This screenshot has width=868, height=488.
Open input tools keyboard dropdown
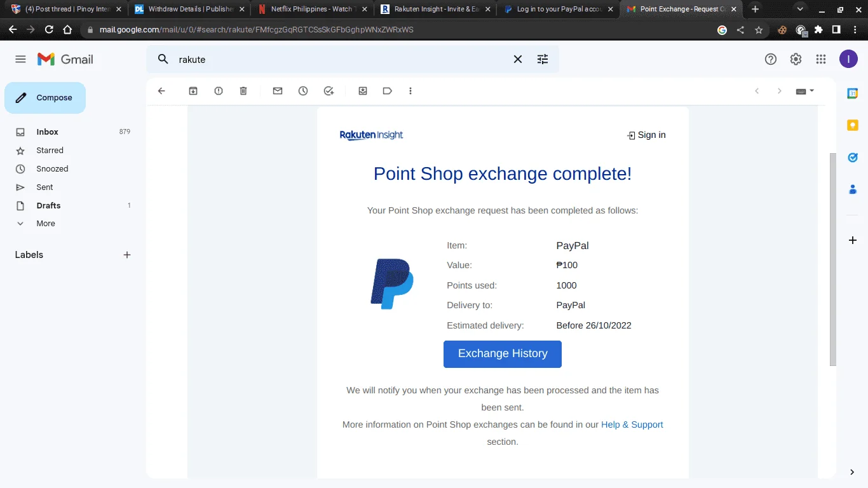click(x=805, y=91)
